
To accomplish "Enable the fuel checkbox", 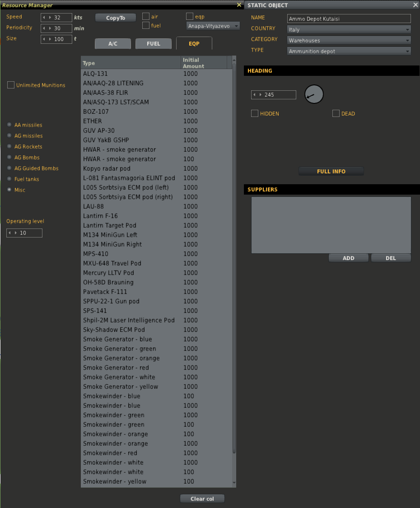I will click(x=146, y=25).
